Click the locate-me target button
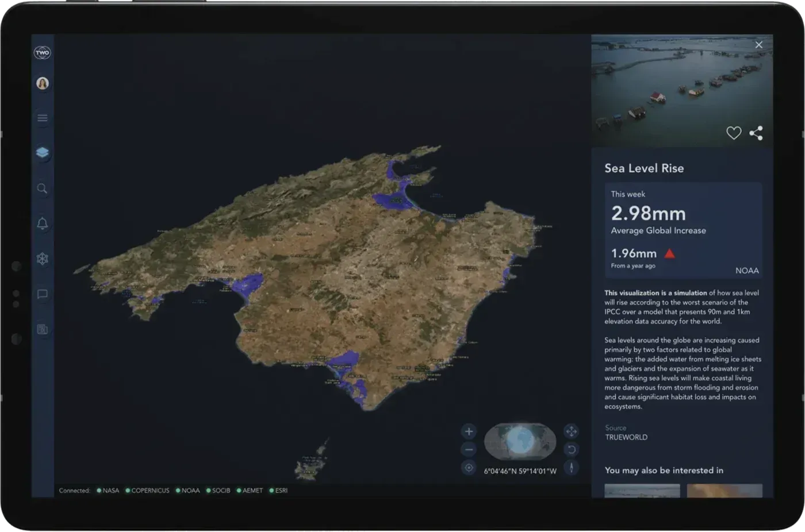 click(469, 468)
